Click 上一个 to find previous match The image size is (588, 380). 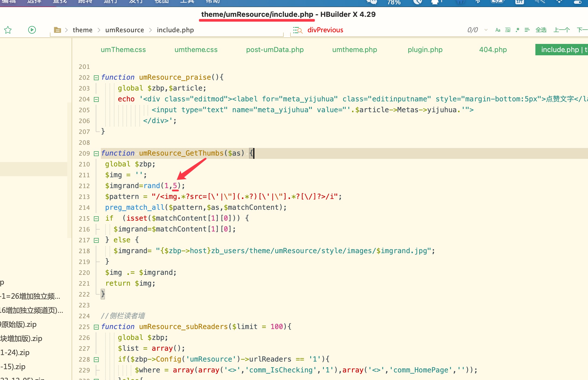561,30
